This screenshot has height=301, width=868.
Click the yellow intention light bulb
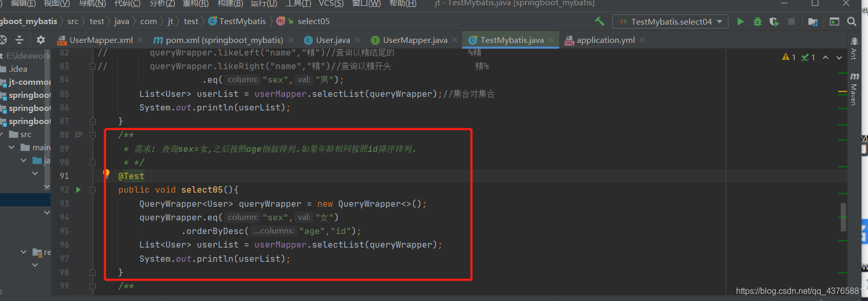pyautogui.click(x=106, y=173)
